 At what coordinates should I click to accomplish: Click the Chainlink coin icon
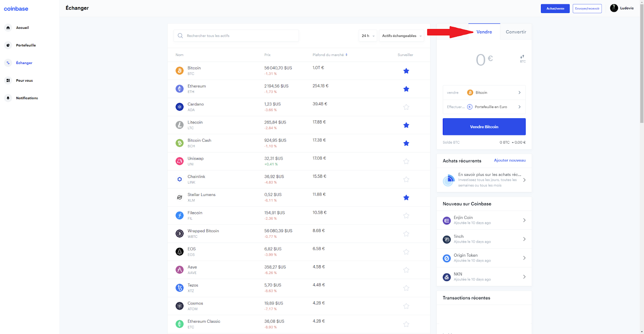180,179
